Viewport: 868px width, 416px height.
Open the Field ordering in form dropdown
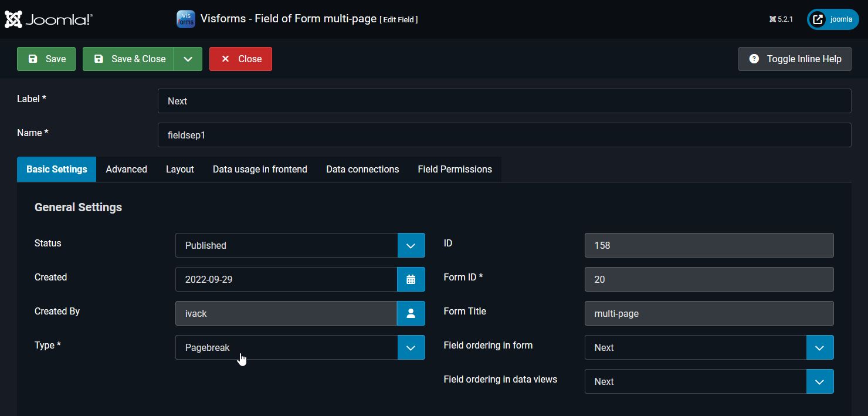(x=820, y=347)
